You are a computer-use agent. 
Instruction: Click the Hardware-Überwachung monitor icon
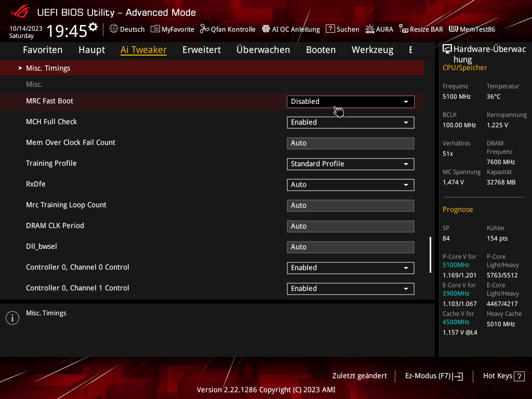[x=447, y=49]
